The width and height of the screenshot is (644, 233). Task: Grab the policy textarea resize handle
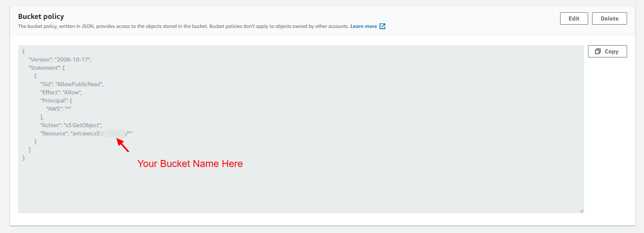[581, 210]
